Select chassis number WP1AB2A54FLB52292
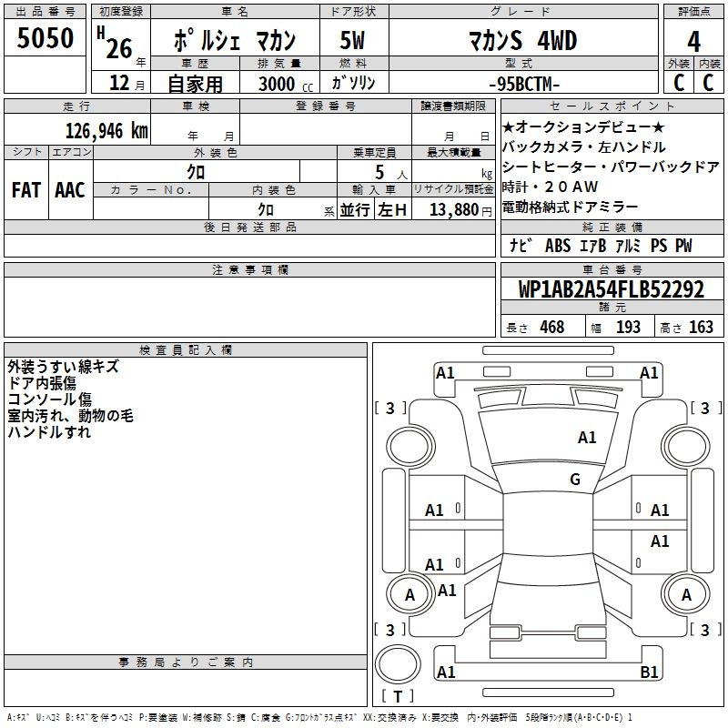Screen dimensions: 728x728 click(611, 289)
